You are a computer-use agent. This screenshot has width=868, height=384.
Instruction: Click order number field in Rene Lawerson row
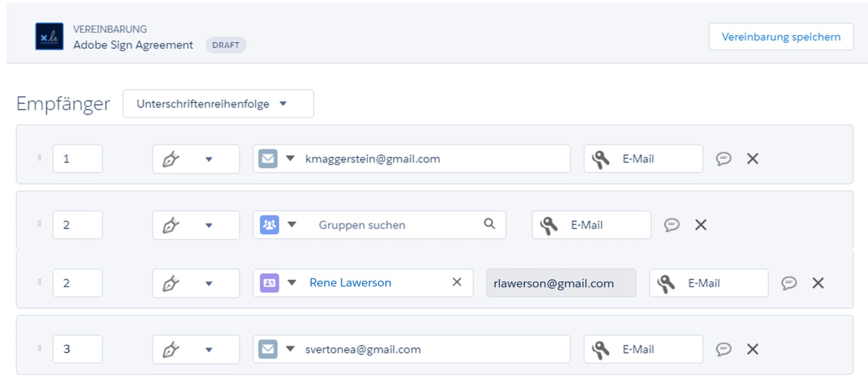pyautogui.click(x=78, y=283)
